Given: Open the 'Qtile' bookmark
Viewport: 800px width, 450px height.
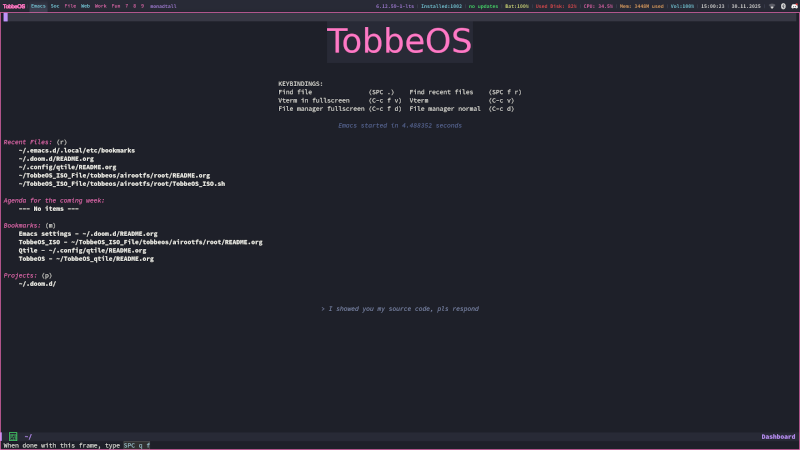Looking at the screenshot, I should (x=83, y=251).
